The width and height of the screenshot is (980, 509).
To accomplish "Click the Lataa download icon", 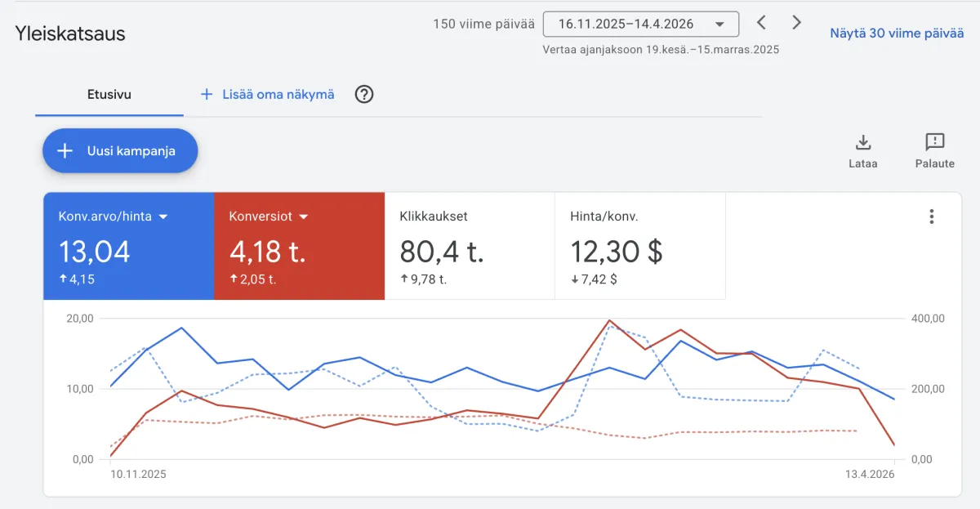I will coord(863,143).
